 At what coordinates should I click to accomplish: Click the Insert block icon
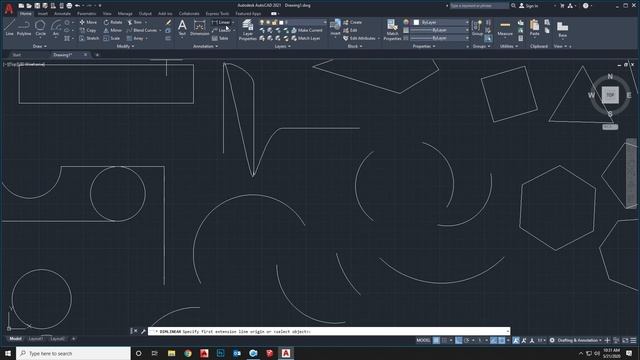coord(335,27)
